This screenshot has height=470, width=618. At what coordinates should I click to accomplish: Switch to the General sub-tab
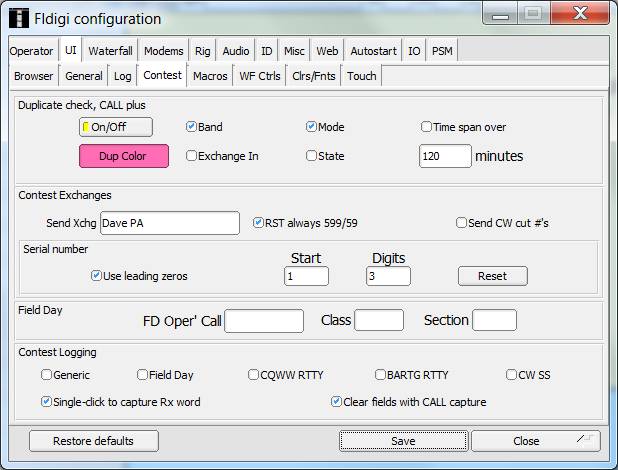[x=84, y=76]
